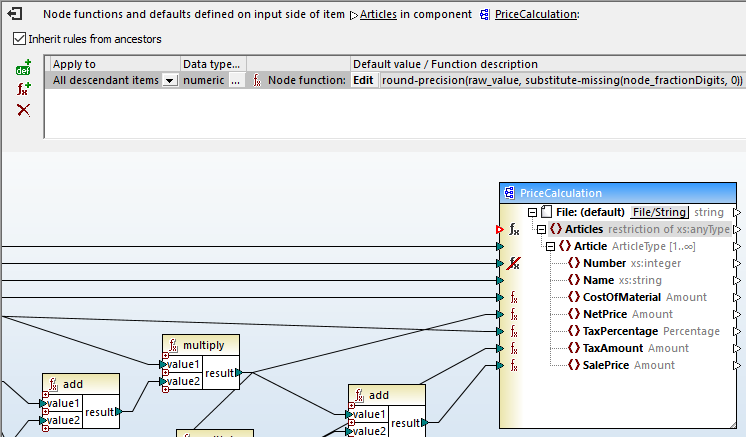The height and width of the screenshot is (437, 746).
Task: Click the File/String button
Action: tap(658, 213)
